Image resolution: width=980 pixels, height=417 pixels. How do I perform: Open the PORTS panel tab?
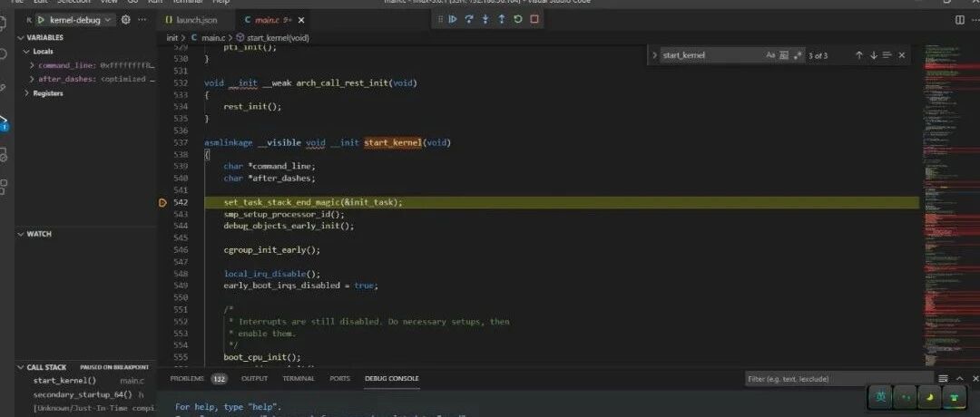(340, 378)
